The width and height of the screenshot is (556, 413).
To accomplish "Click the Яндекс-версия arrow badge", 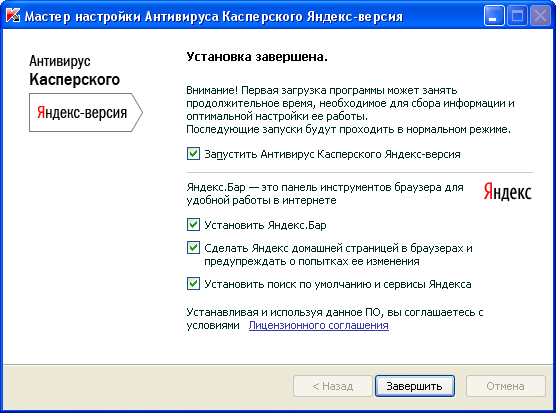I will [x=86, y=112].
